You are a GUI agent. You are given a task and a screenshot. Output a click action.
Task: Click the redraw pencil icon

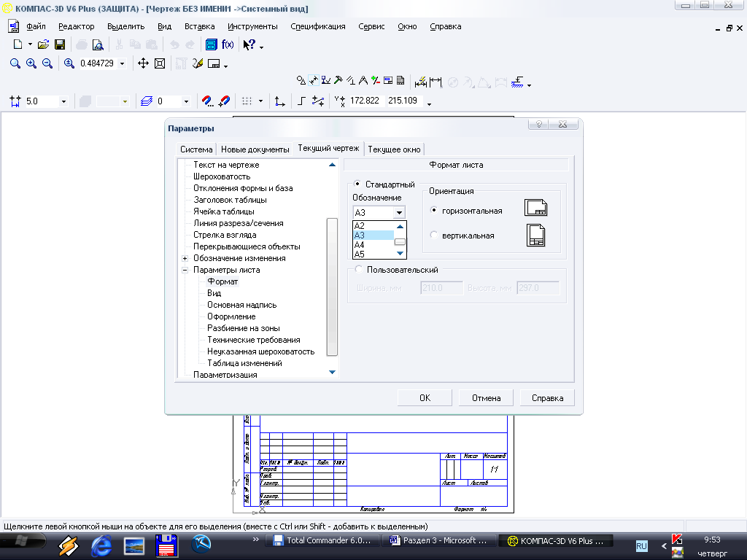pyautogui.click(x=198, y=63)
